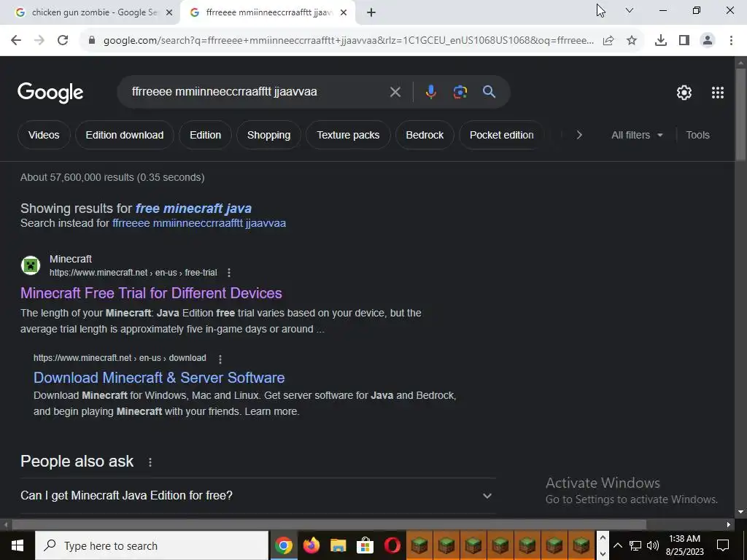Open notification center icon
Image resolution: width=747 pixels, height=560 pixels.
[x=723, y=545]
